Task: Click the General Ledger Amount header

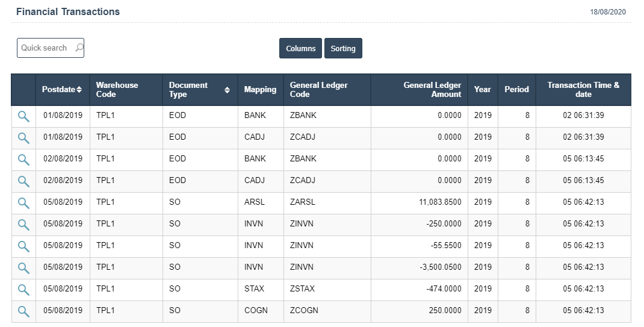Action: tap(432, 90)
